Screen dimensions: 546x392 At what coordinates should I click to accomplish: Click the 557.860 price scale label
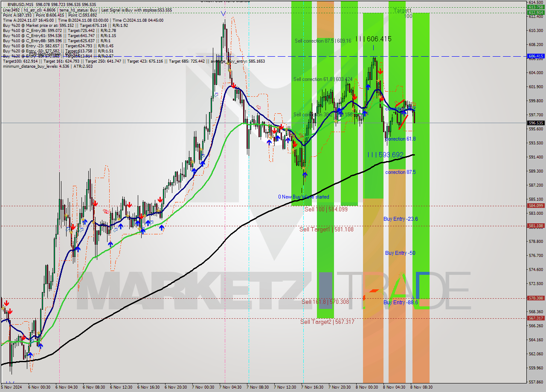(536, 382)
